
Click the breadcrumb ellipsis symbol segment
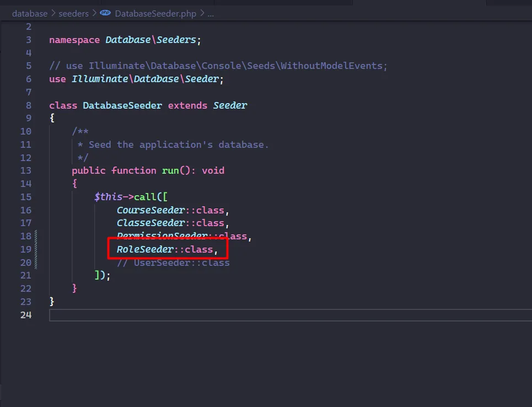pos(210,13)
